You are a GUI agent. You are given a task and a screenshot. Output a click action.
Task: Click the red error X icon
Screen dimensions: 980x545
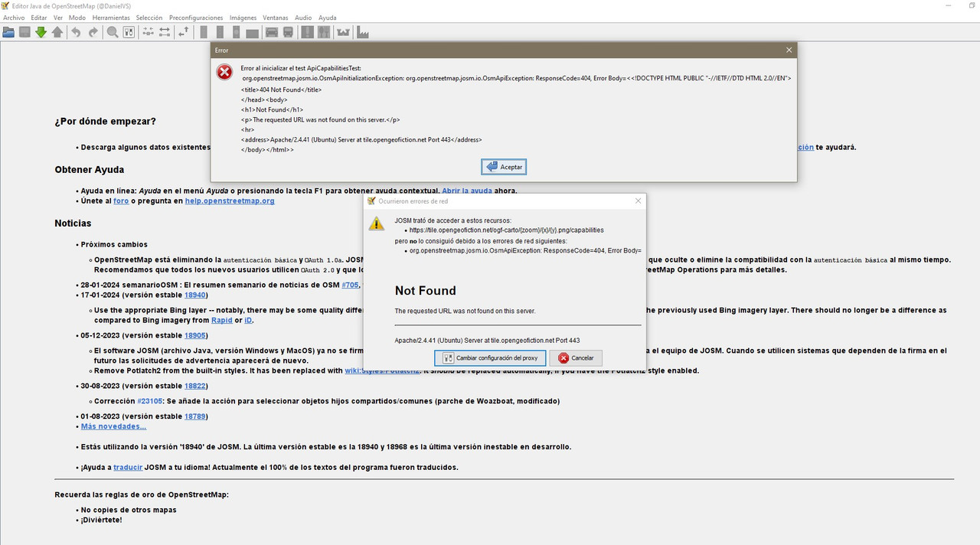pyautogui.click(x=224, y=72)
